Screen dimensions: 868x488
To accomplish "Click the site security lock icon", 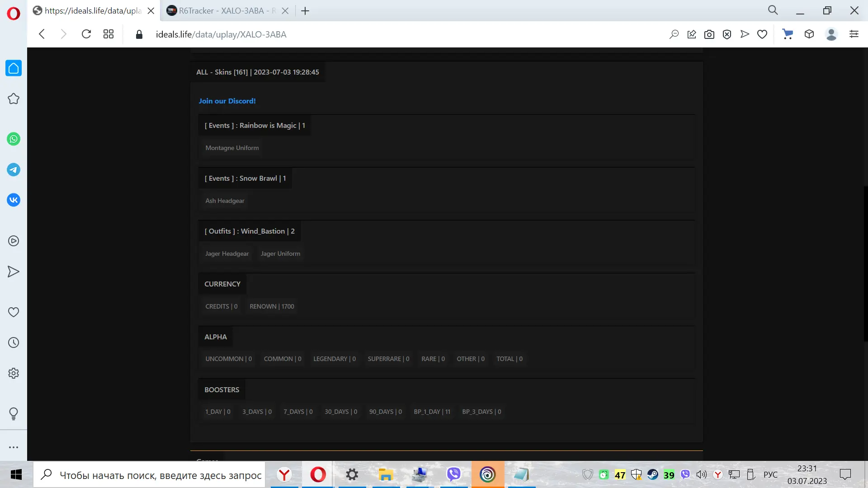I will (139, 34).
